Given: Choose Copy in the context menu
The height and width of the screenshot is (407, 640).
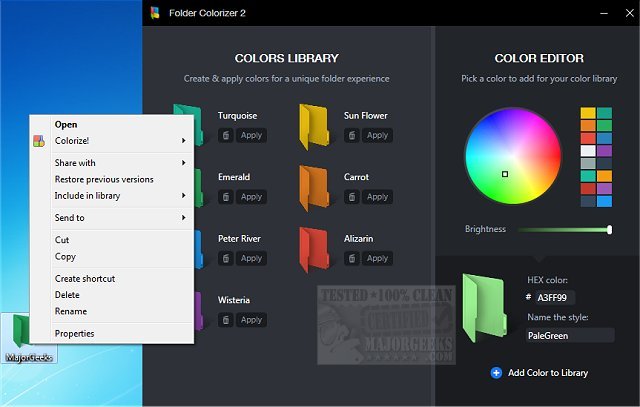Looking at the screenshot, I should pyautogui.click(x=65, y=256).
